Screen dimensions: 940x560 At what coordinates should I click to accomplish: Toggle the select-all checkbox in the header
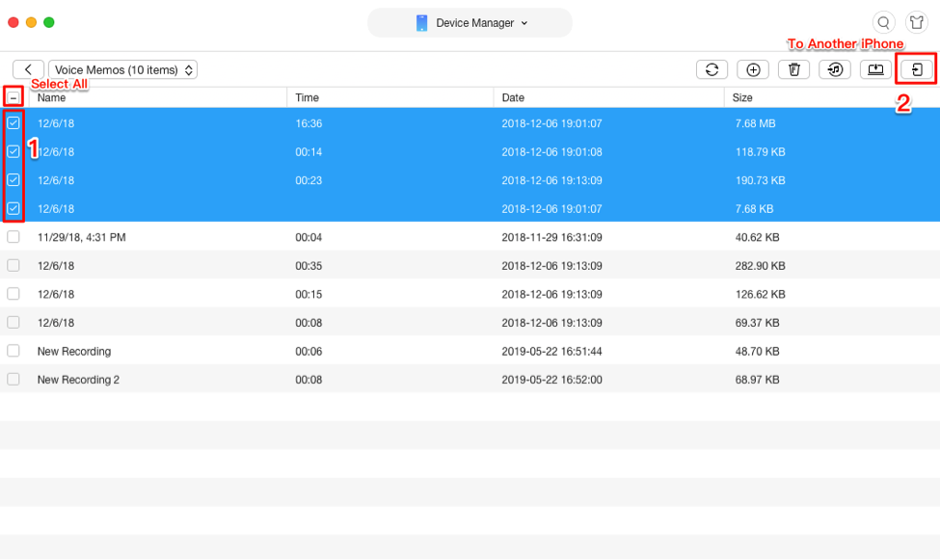[13, 97]
